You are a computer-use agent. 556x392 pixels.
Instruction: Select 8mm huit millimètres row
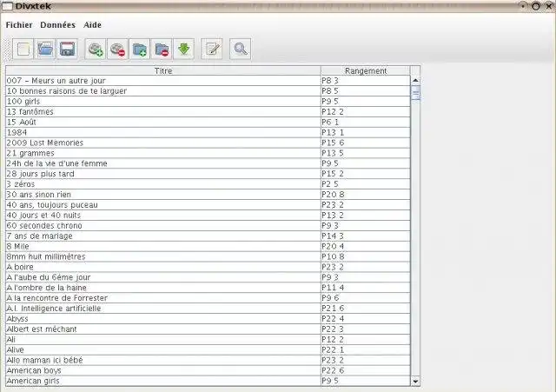pyautogui.click(x=208, y=256)
